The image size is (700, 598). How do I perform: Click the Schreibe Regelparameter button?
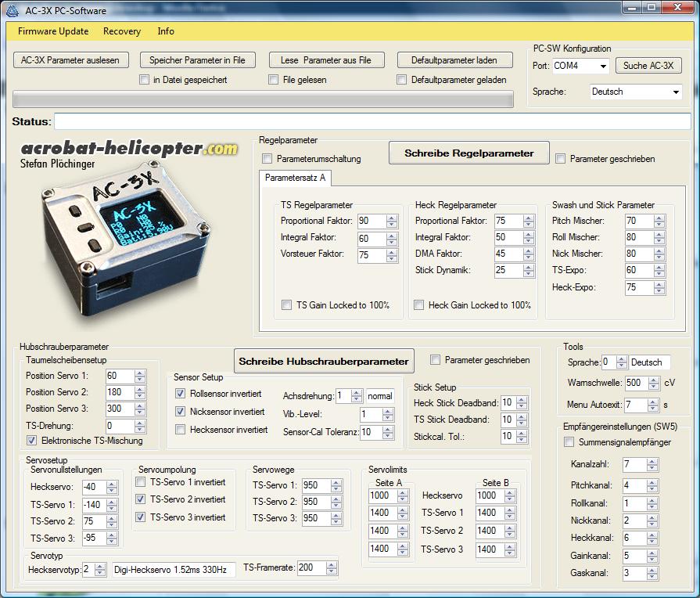click(x=468, y=153)
